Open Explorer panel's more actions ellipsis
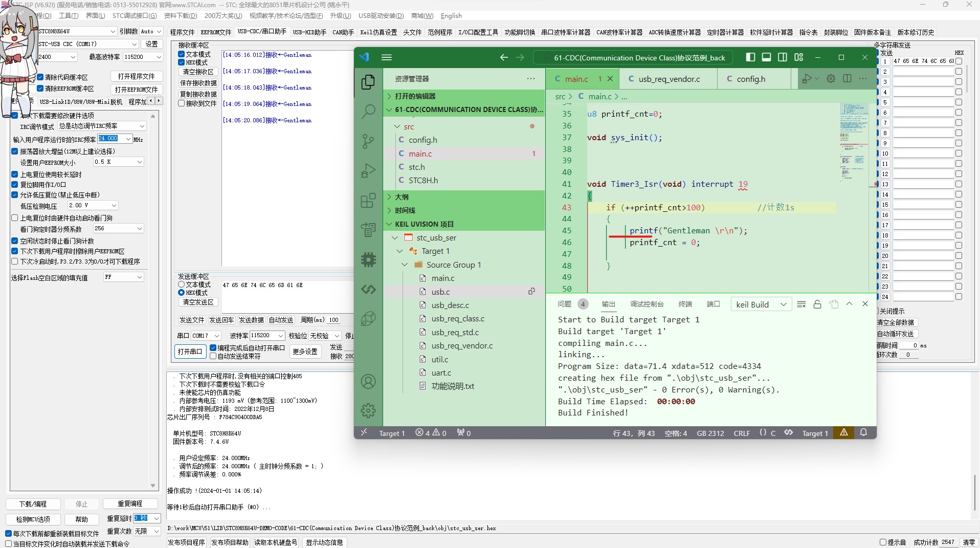Screen dimensions: 980x548 [531, 78]
